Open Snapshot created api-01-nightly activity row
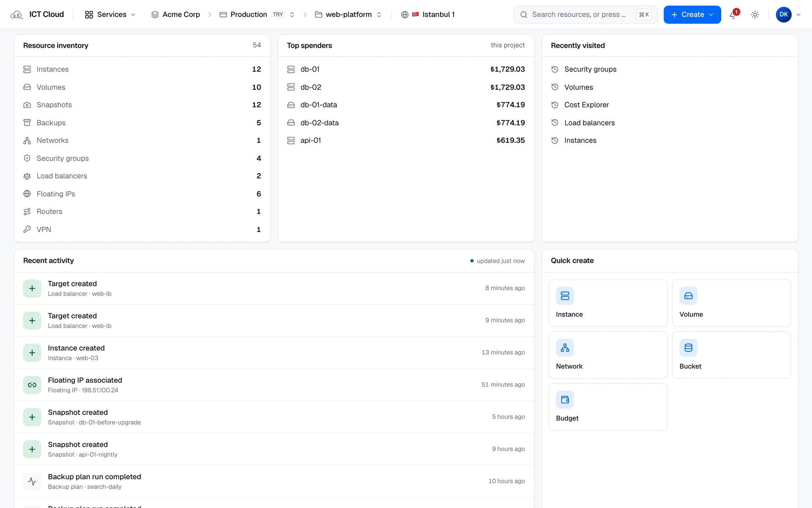812x508 pixels. (x=274, y=449)
